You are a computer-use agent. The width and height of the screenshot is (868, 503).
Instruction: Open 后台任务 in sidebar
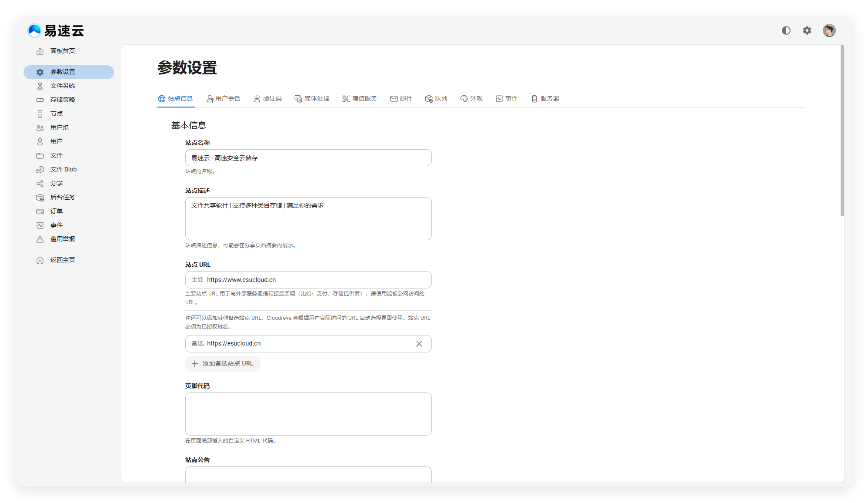tap(62, 197)
